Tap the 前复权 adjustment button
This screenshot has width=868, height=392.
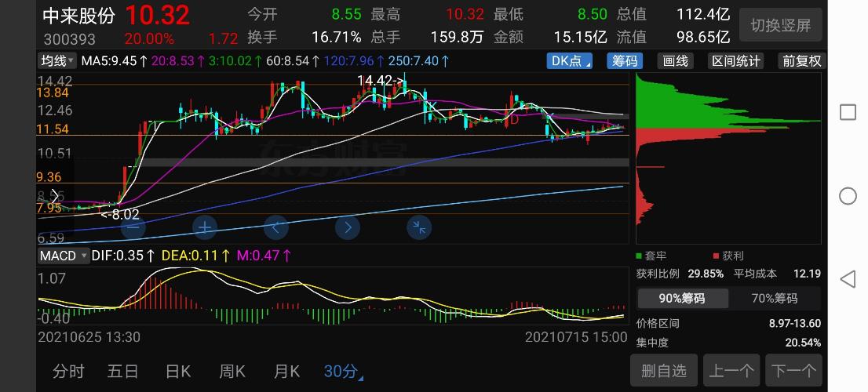point(801,61)
